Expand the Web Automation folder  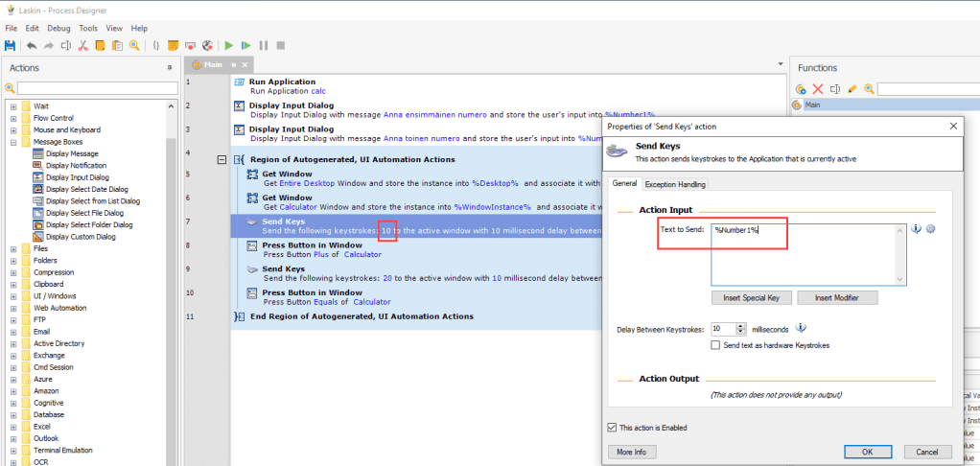(x=13, y=308)
